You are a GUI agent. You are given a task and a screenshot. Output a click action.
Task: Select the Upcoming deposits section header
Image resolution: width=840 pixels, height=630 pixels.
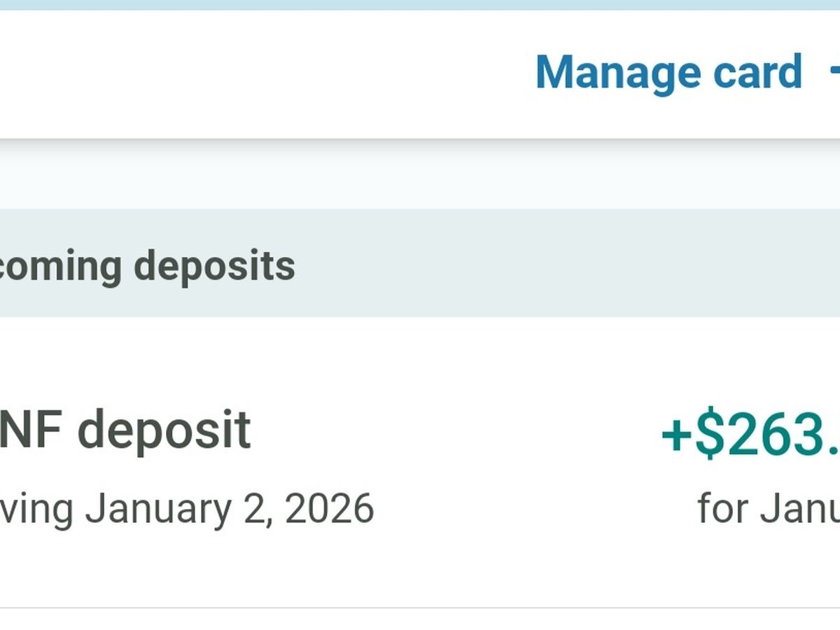click(147, 266)
